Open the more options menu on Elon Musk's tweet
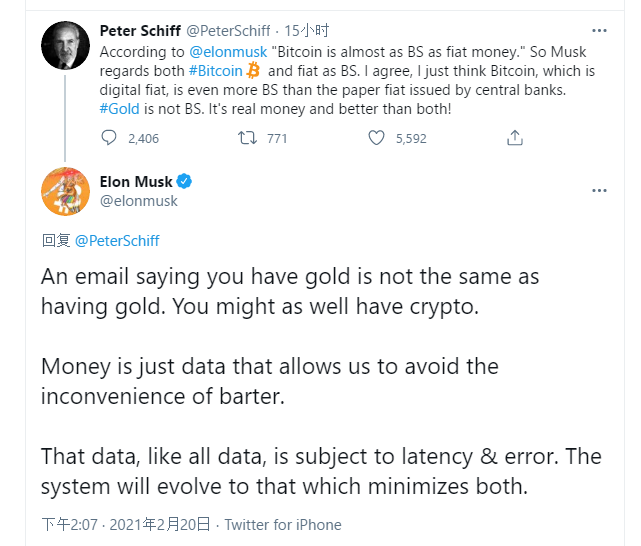The height and width of the screenshot is (546, 641). click(599, 190)
